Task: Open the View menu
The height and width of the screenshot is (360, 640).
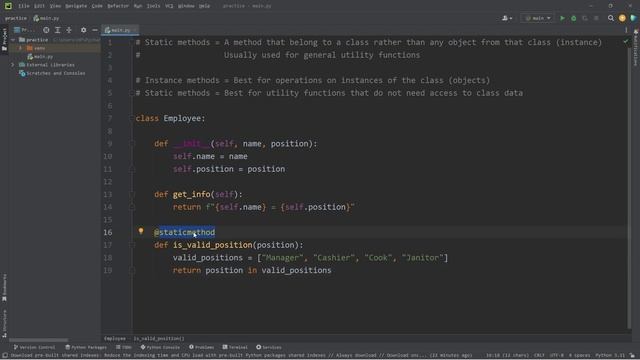Action: tap(55, 6)
